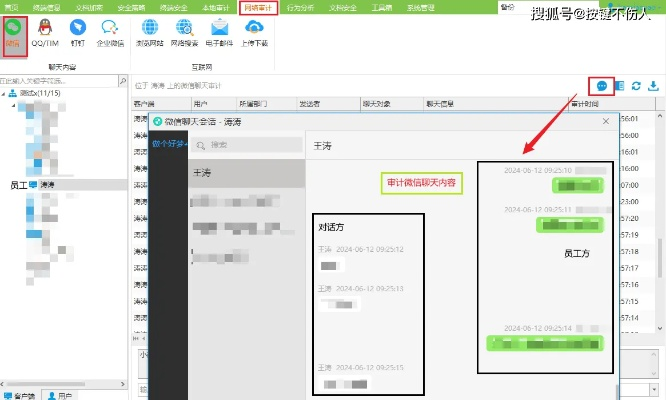This screenshot has width=666, height=400.
Task: Collapse the blurred sub-group under 测试x
Action: coord(14,105)
